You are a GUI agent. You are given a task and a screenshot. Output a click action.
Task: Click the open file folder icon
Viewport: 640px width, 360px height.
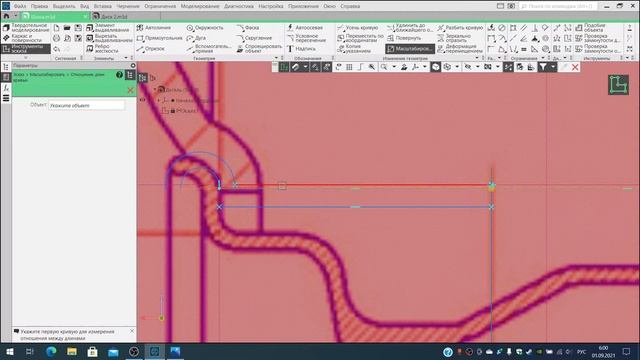[67, 28]
